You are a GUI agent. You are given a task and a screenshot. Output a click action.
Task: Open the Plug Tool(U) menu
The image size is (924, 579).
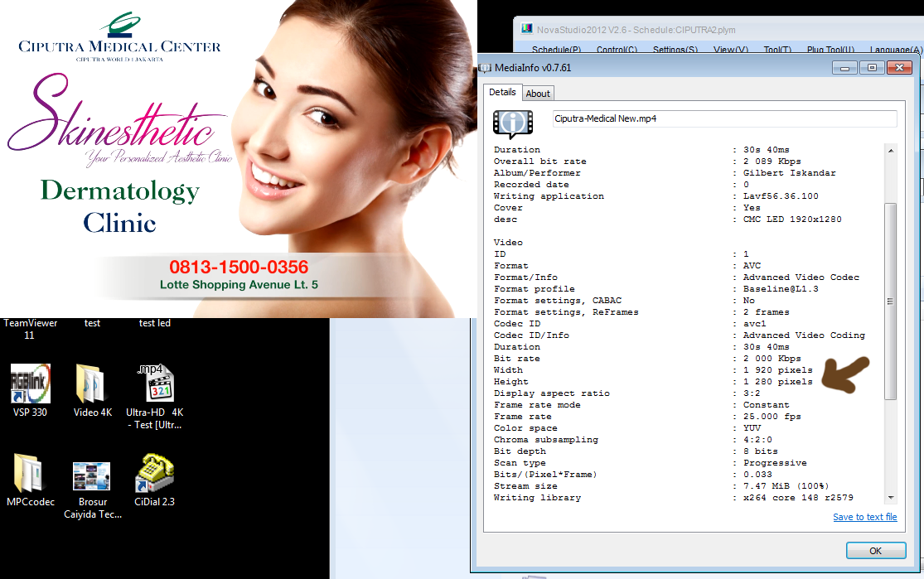click(x=829, y=50)
